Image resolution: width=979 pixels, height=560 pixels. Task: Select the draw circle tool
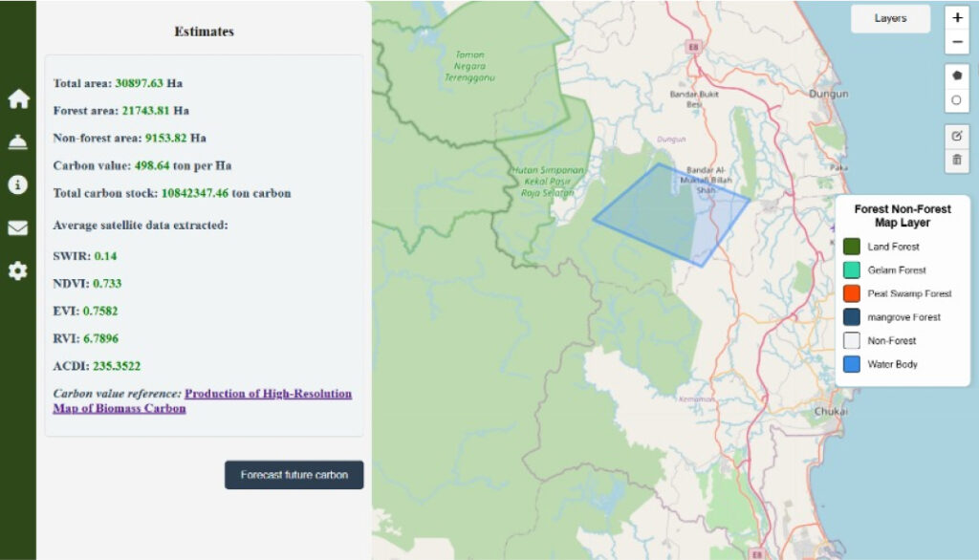tap(956, 100)
